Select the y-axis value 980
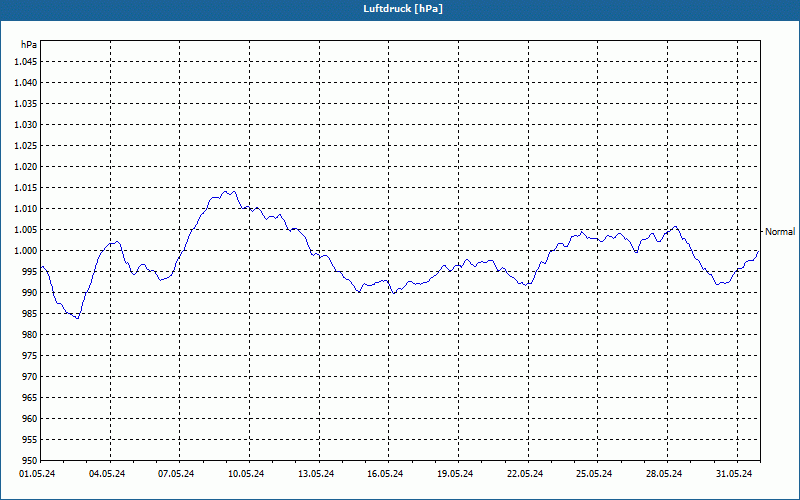The width and height of the screenshot is (800, 500). 30,335
